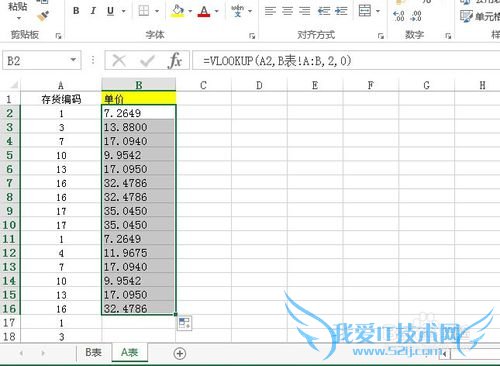This screenshot has height=366, width=500.
Task: Increase decimal places
Action: point(399,16)
